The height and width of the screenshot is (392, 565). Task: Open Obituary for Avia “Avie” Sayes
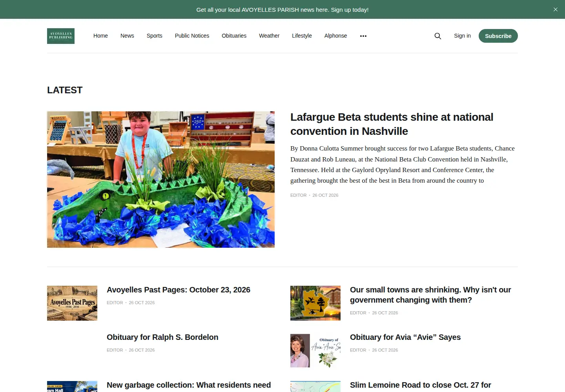click(405, 337)
